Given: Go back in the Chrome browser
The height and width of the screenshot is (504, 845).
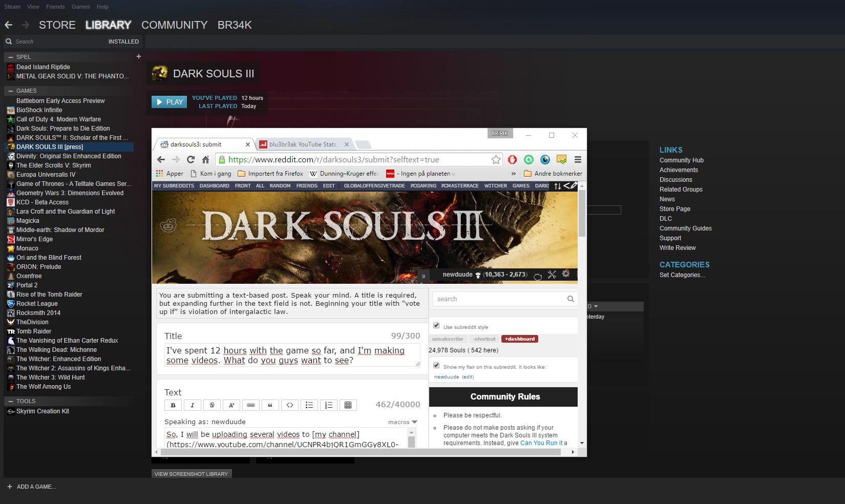Looking at the screenshot, I should tap(161, 159).
